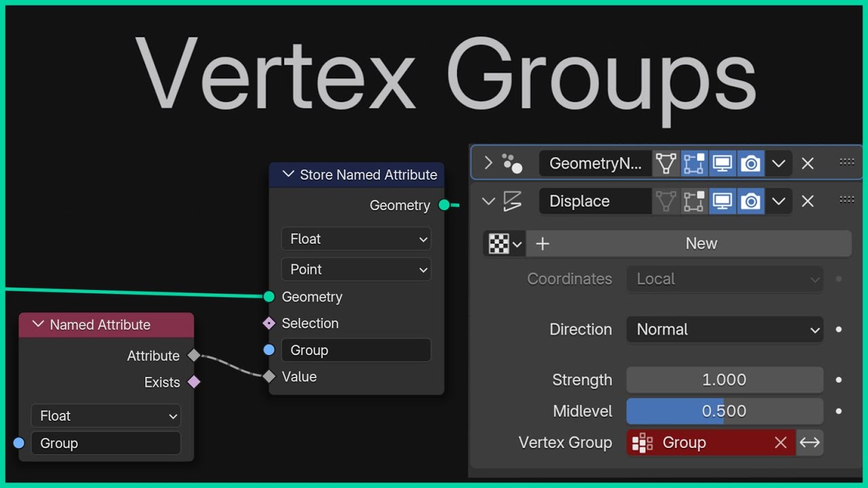
Task: Remove the GeometryNodes modifier
Action: coord(808,163)
